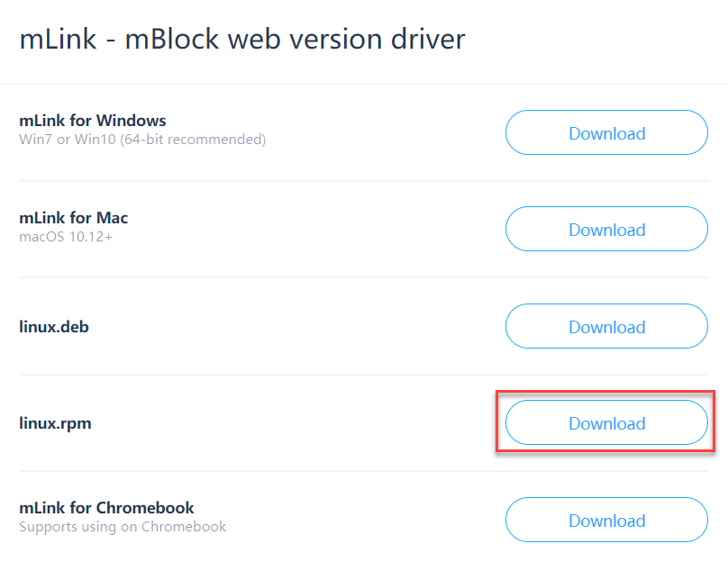Click "Supports using on Chromebook" description

click(123, 526)
